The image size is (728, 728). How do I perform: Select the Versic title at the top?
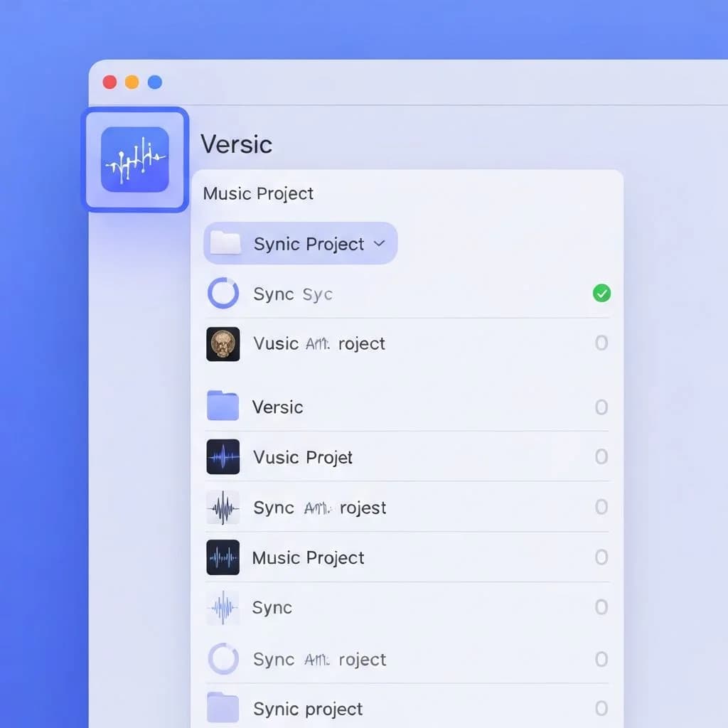coord(237,144)
